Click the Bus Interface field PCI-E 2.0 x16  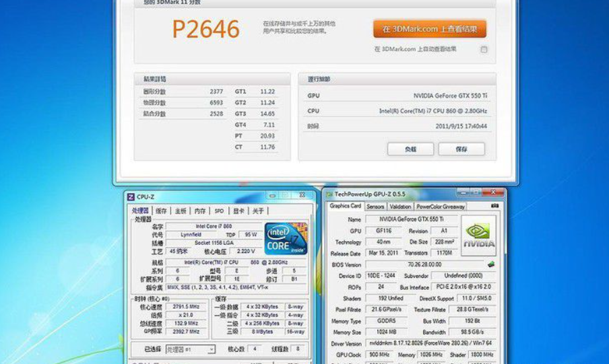coord(463,287)
